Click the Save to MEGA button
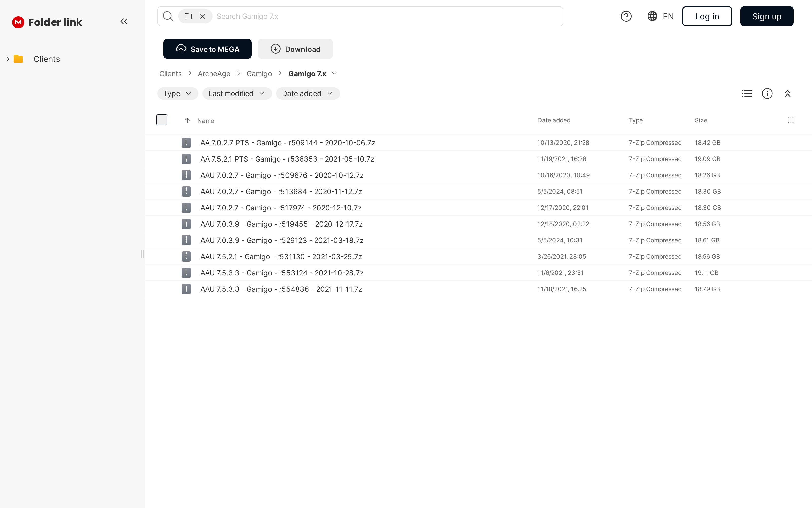Screen dimensions: 812x508 click(x=207, y=49)
